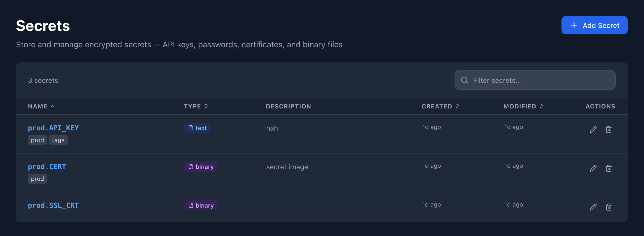This screenshot has width=644, height=236.
Task: Click the trash icon for prod.CERT
Action: 609,168
